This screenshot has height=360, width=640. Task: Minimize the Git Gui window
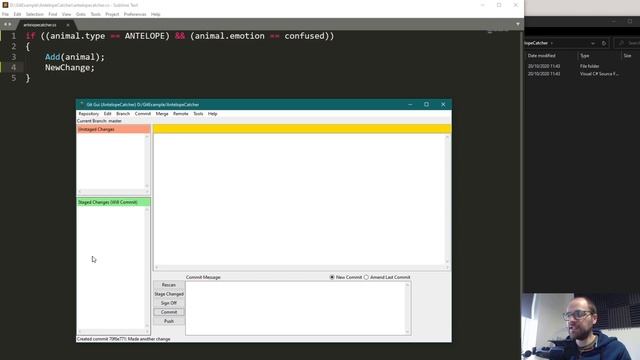click(x=410, y=104)
